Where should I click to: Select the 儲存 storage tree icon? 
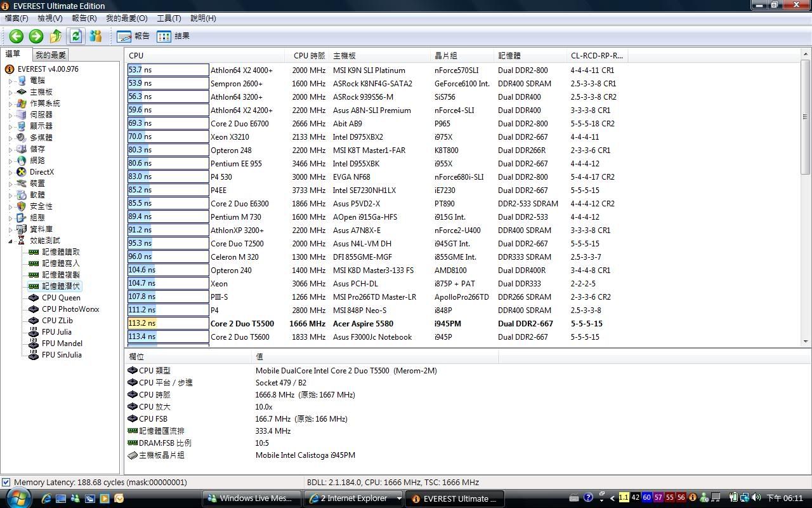22,149
